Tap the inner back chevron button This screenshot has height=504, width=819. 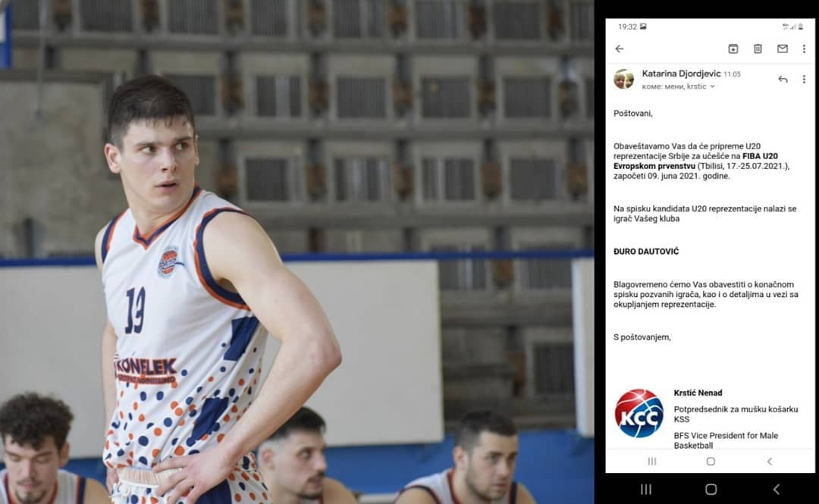pos(770,461)
